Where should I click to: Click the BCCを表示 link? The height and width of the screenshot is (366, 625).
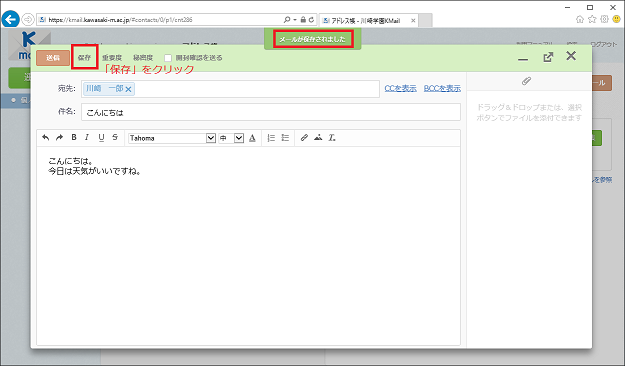pos(442,89)
